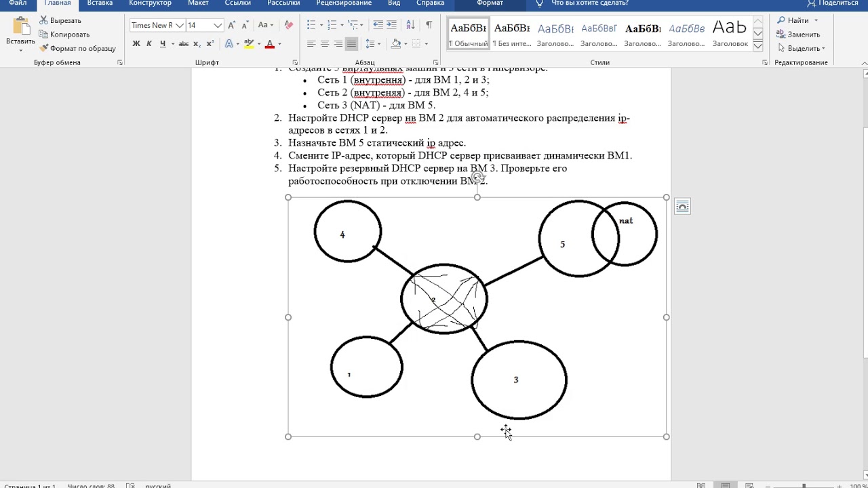Toggle strikethrough (abc) formatting
Screen dimensions: 868x488
(x=183, y=43)
